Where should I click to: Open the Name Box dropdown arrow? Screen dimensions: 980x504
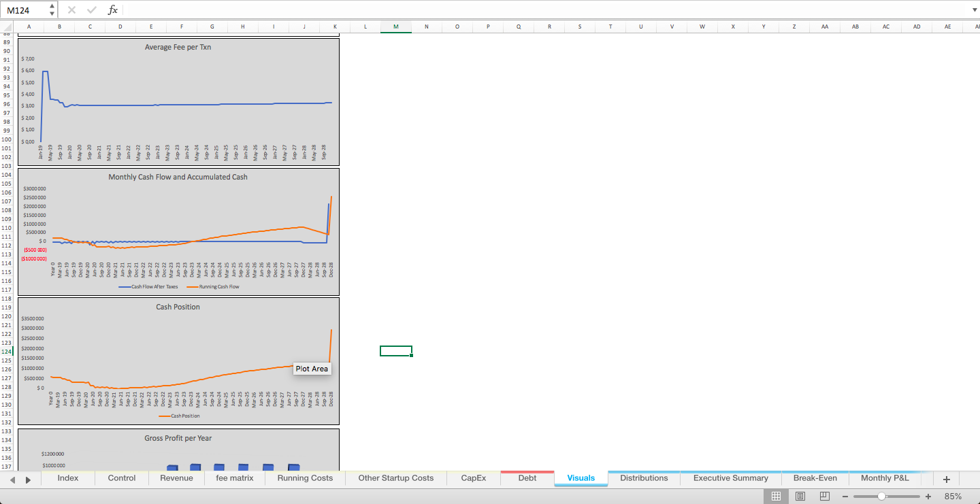click(51, 9)
